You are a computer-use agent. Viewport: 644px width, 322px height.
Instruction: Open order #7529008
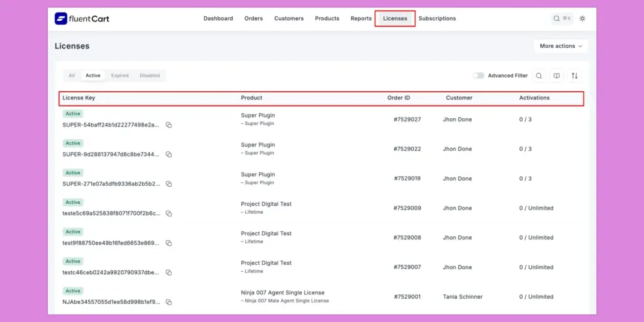(x=408, y=238)
